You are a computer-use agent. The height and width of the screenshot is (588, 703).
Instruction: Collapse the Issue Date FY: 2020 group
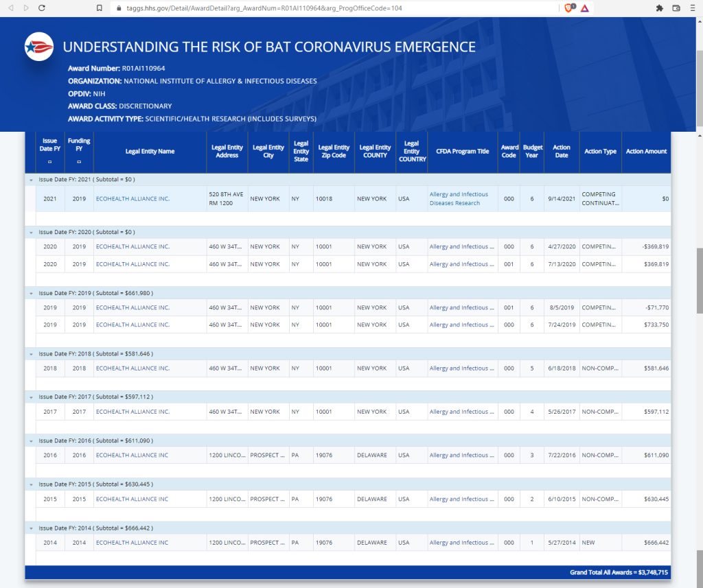(31, 233)
